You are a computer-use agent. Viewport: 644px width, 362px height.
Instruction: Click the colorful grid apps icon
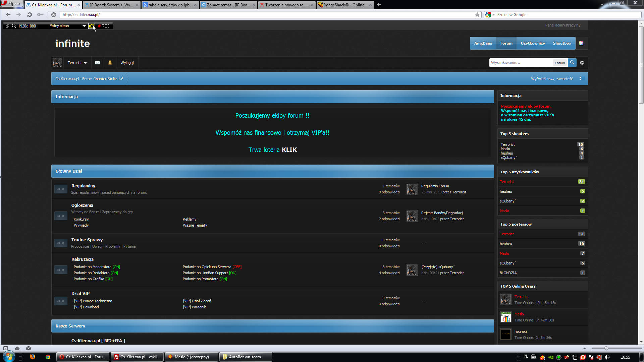[x=581, y=43]
